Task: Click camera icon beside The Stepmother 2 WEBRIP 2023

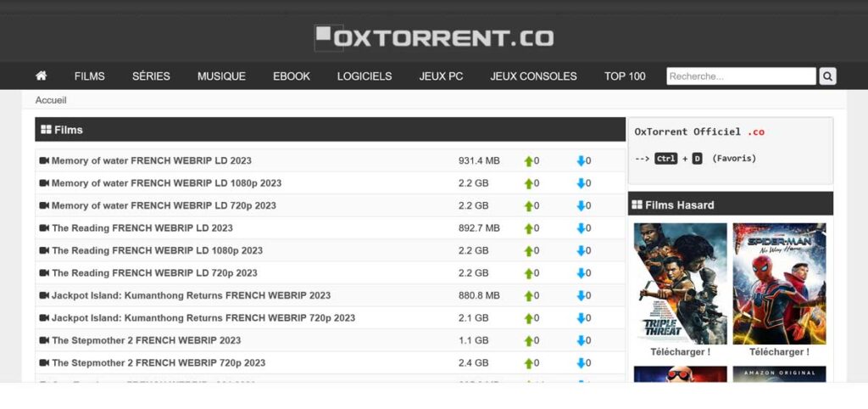Action: click(44, 340)
